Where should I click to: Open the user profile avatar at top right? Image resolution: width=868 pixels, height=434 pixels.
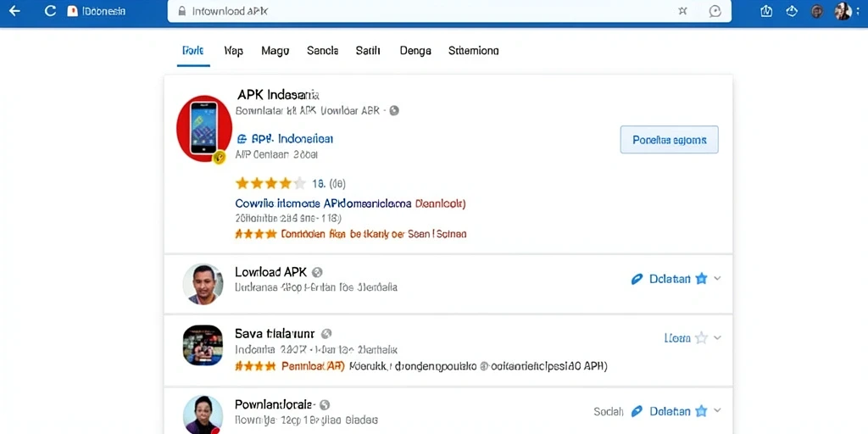click(843, 11)
